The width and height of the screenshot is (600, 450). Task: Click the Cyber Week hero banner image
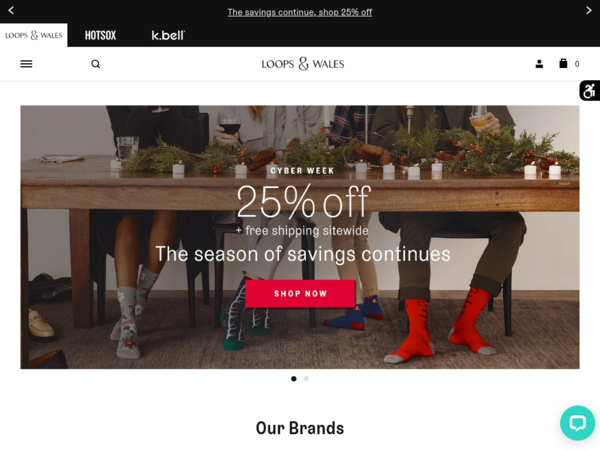[x=300, y=237]
